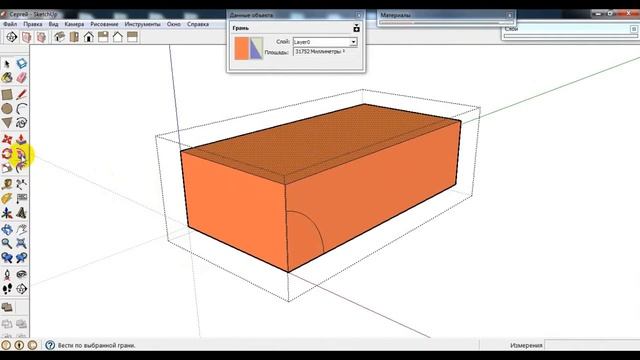This screenshot has width=640, height=360.
Task: Switch to Right view in toolbar
Action: 103,37
